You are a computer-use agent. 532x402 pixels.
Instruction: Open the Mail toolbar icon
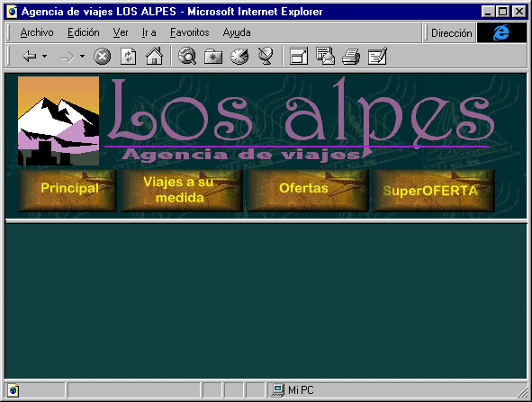point(325,56)
